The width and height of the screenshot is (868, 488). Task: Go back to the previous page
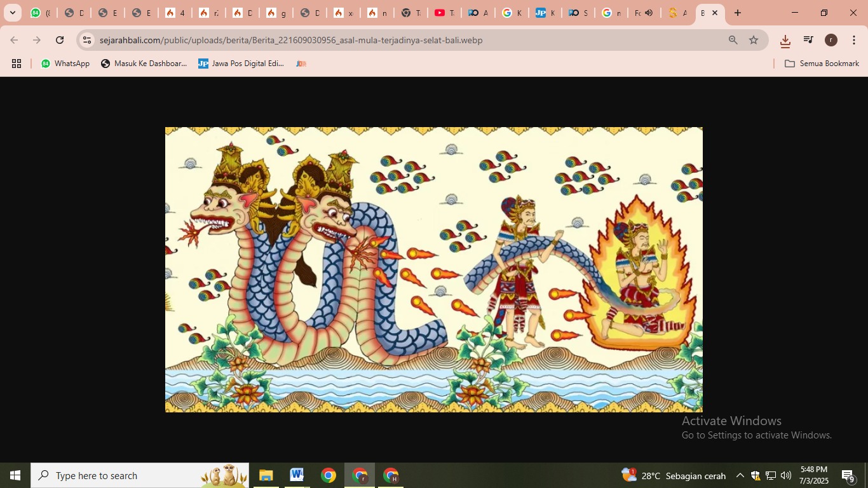tap(14, 40)
